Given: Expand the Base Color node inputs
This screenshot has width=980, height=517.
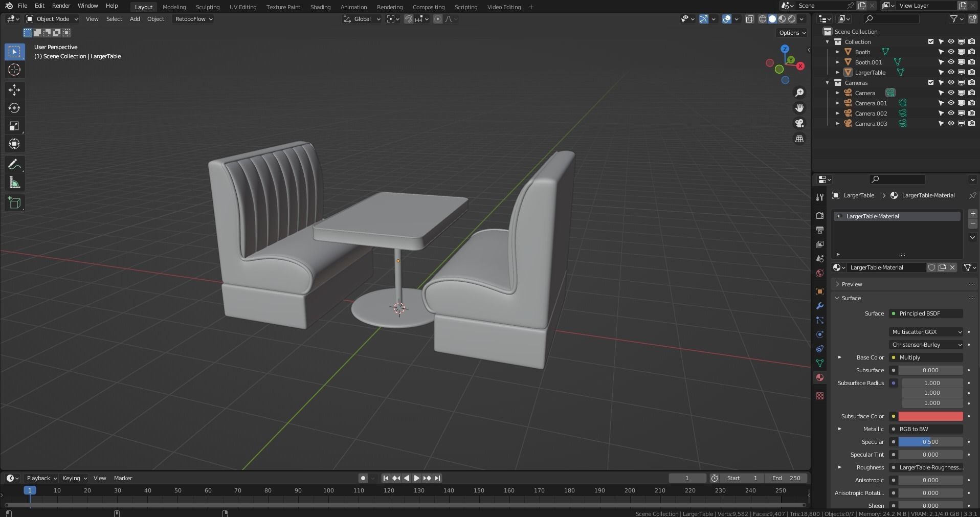Looking at the screenshot, I should 840,357.
